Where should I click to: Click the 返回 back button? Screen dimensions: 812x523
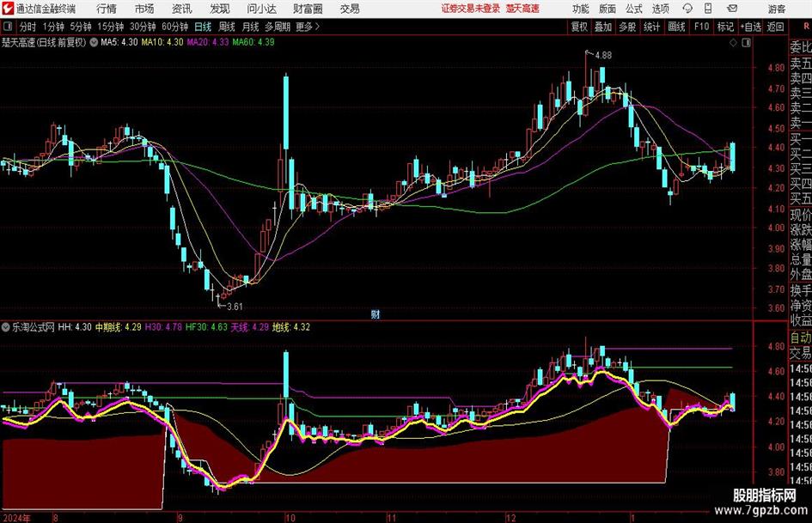click(775, 27)
